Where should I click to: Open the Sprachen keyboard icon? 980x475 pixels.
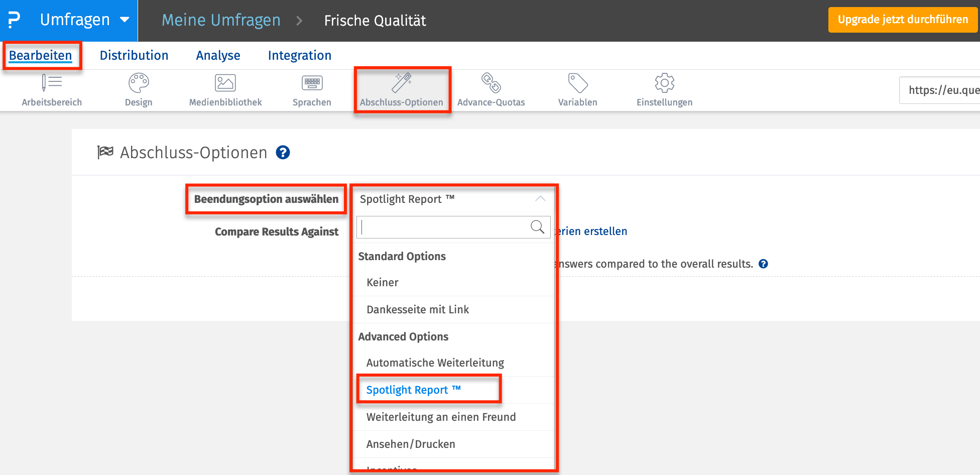coord(312,83)
